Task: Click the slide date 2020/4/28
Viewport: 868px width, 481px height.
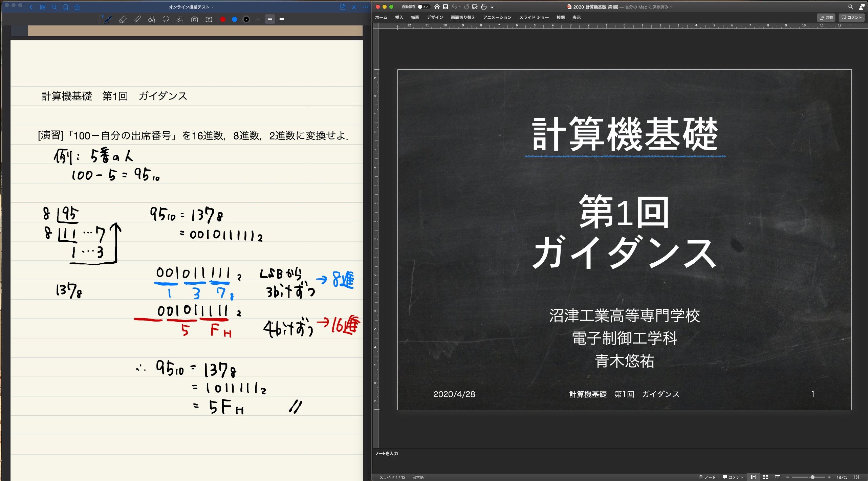Action: tap(454, 394)
